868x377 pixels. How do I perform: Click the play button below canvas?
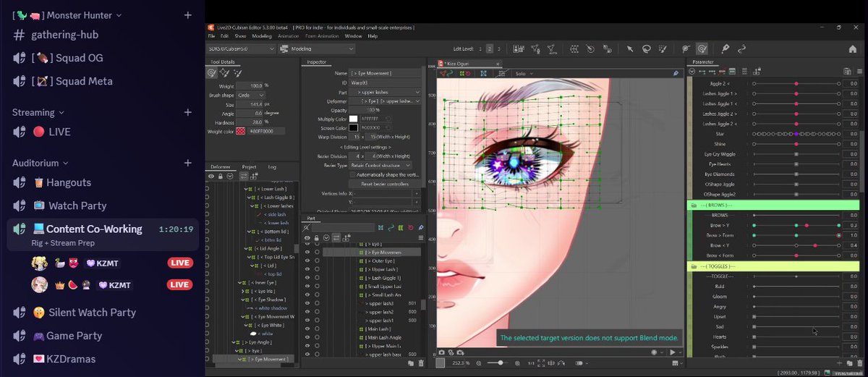click(672, 352)
